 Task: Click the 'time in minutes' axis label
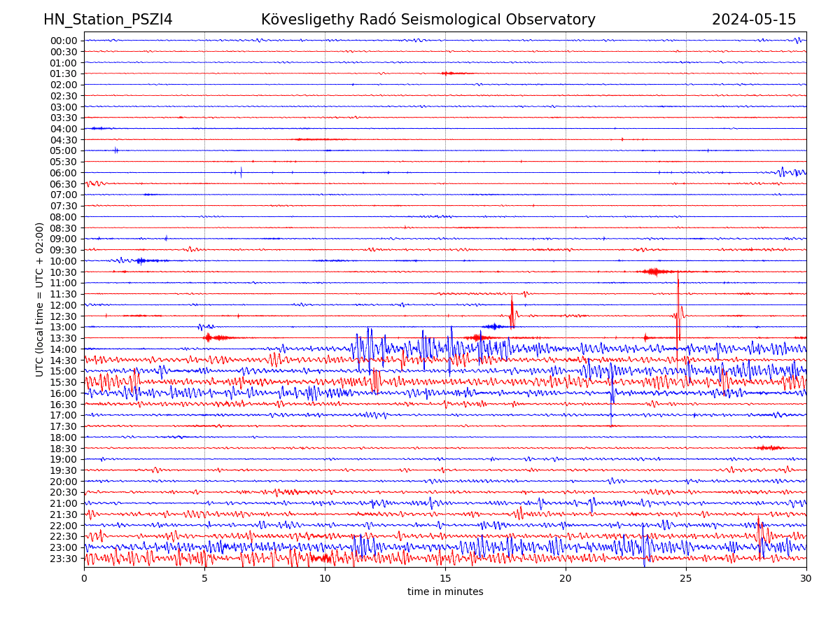(x=445, y=591)
